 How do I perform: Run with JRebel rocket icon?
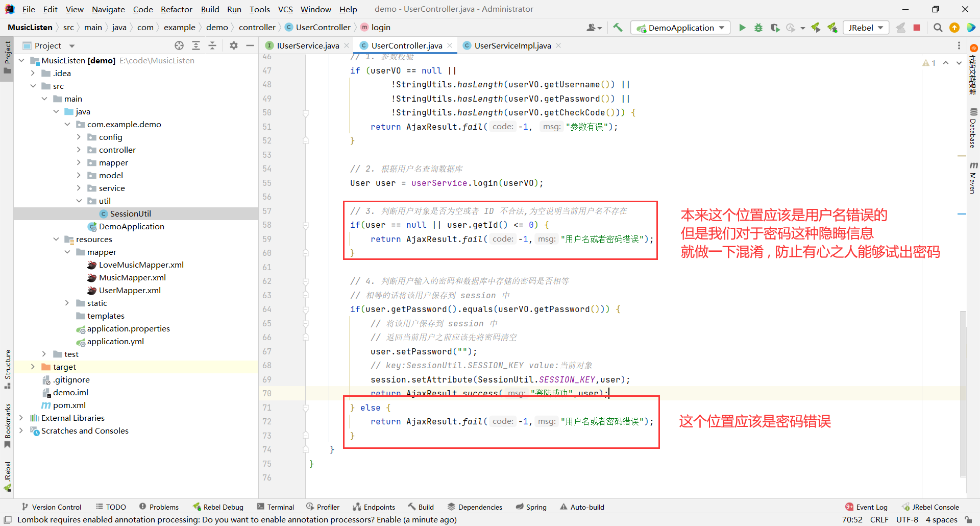[816, 28]
